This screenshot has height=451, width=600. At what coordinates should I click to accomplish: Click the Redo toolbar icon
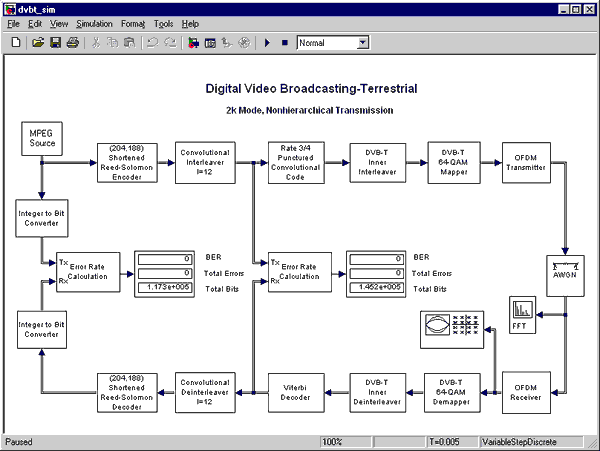pos(170,42)
